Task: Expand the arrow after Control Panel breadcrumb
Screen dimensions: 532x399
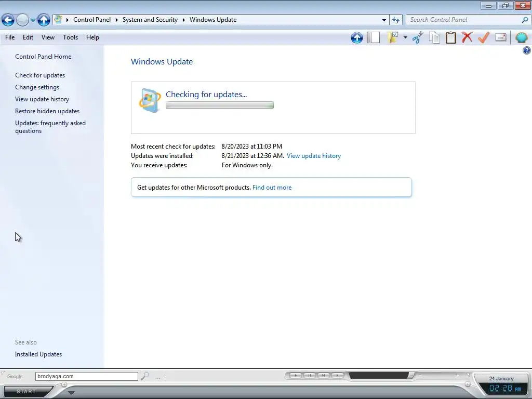Action: 116,20
